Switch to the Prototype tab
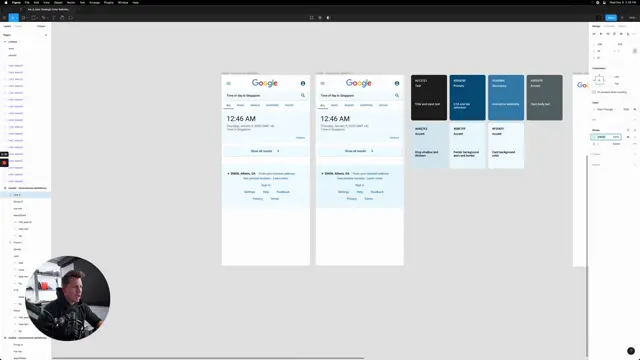 pyautogui.click(x=609, y=26)
